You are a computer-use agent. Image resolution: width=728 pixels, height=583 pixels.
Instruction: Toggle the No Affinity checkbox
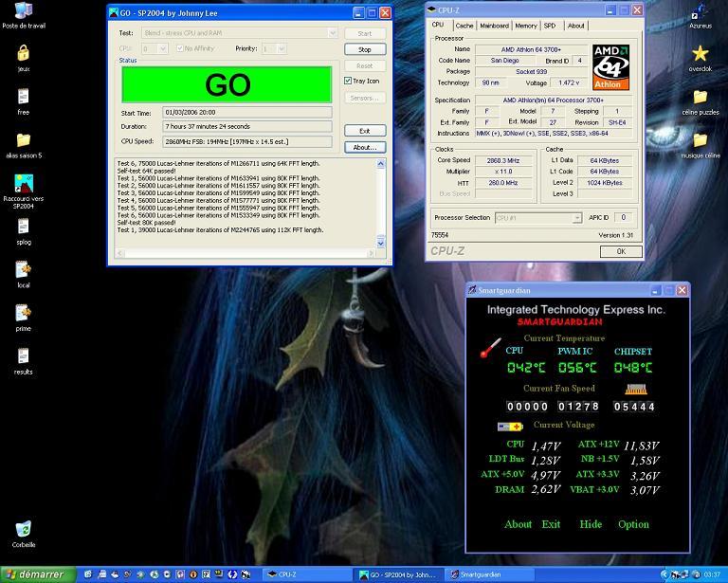pos(180,48)
